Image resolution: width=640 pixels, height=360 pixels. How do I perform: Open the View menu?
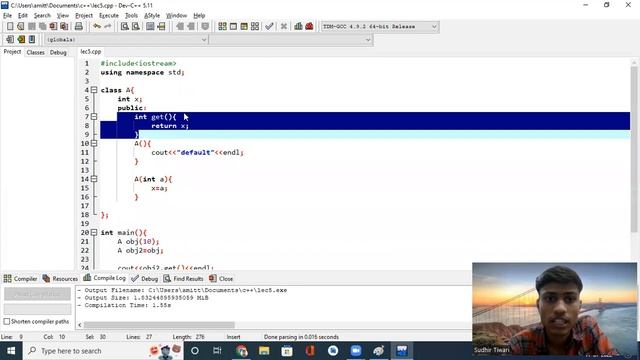pyautogui.click(x=62, y=16)
